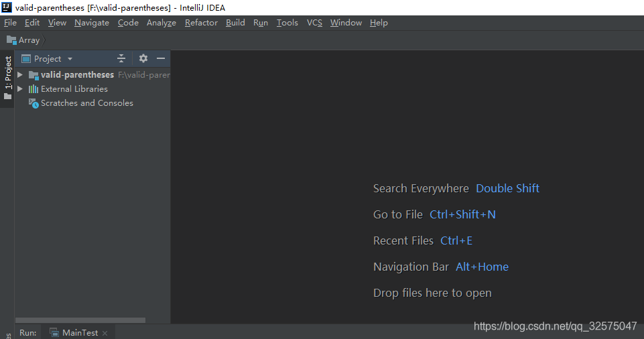Viewport: 644px width, 339px height.
Task: Click the Navigation Bar hint text
Action: [411, 267]
